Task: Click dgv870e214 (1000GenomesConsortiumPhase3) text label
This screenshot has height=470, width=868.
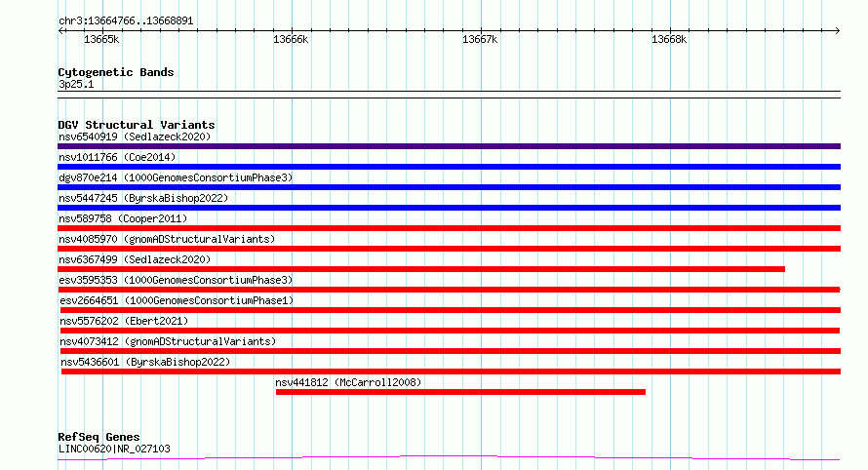Action: 176,177
